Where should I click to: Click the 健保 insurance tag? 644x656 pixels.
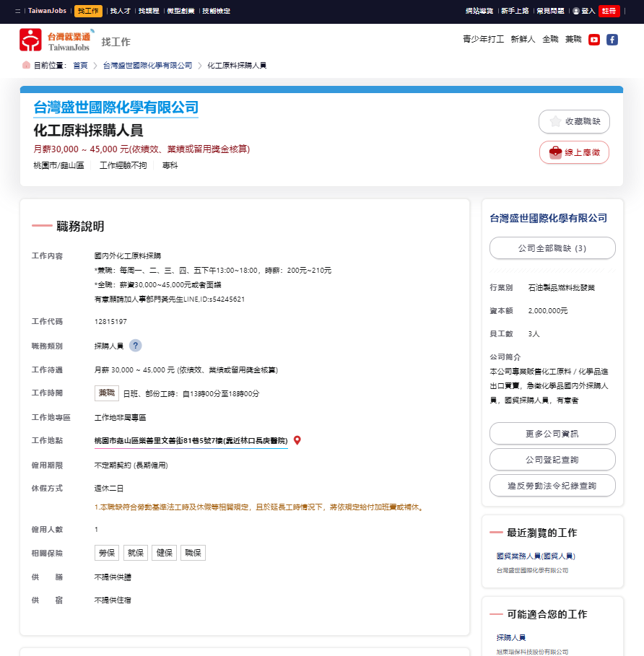(x=165, y=553)
